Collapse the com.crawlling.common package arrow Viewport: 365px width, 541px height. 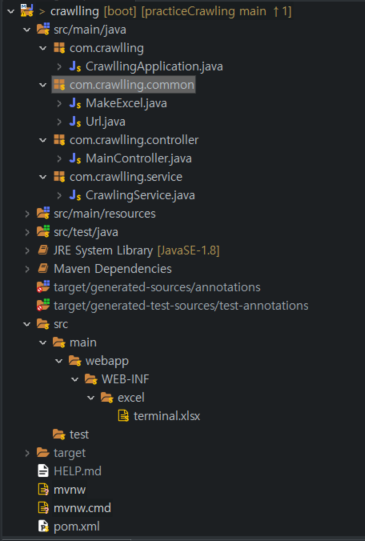[x=43, y=85]
